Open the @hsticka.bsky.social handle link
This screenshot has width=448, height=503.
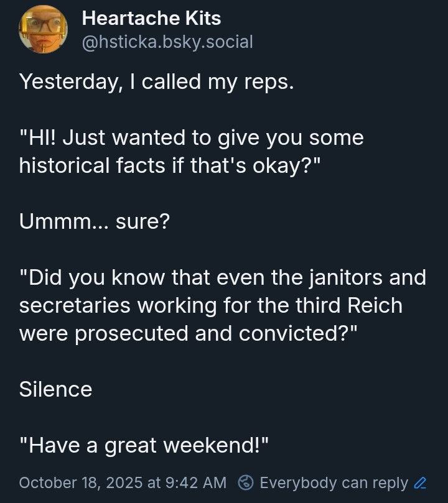(167, 42)
